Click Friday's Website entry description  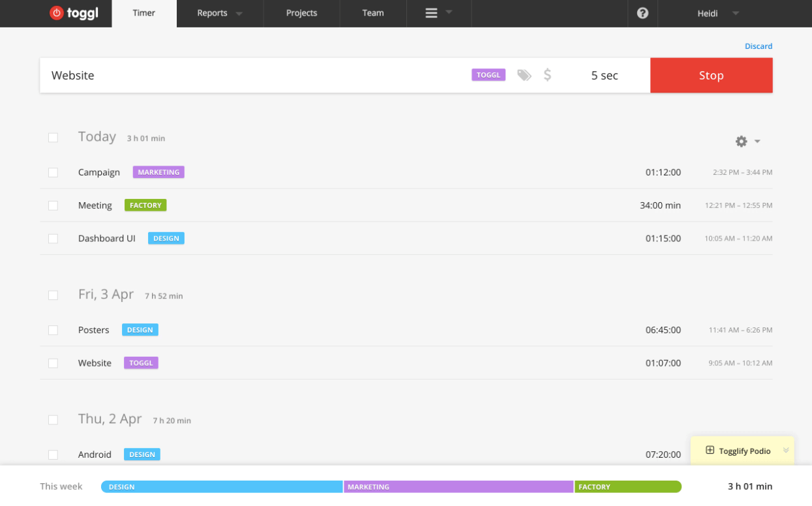(95, 363)
